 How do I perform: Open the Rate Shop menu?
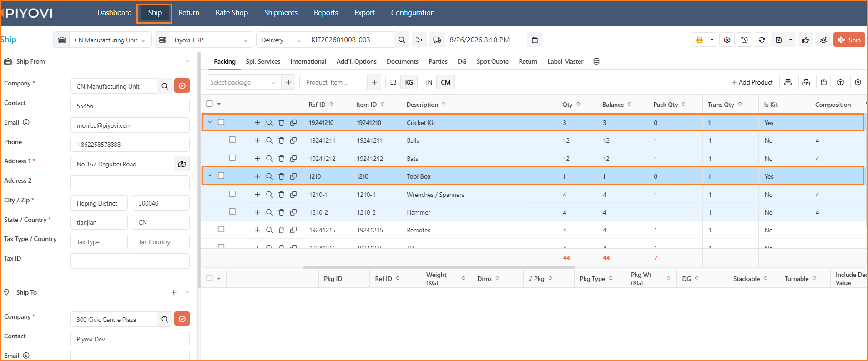tap(232, 13)
